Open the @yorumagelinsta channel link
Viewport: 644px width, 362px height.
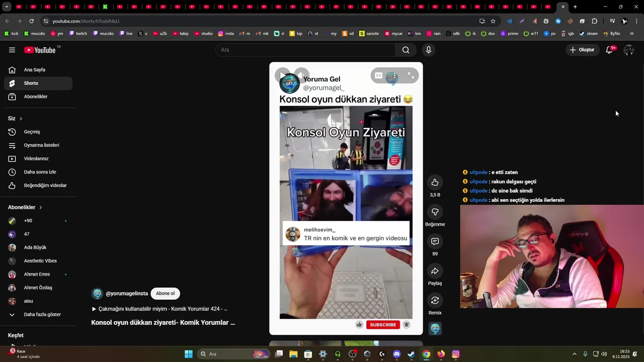127,294
